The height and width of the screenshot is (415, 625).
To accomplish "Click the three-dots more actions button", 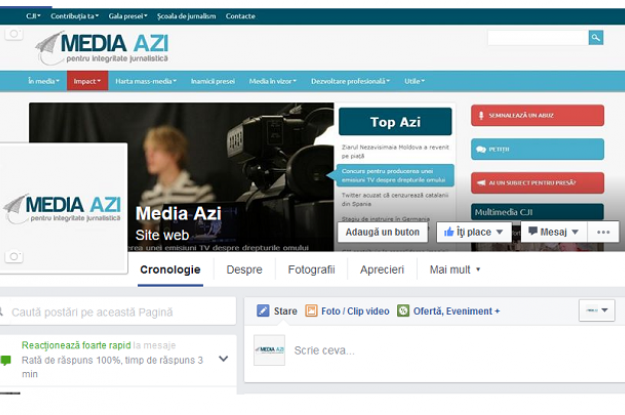I will tap(603, 232).
